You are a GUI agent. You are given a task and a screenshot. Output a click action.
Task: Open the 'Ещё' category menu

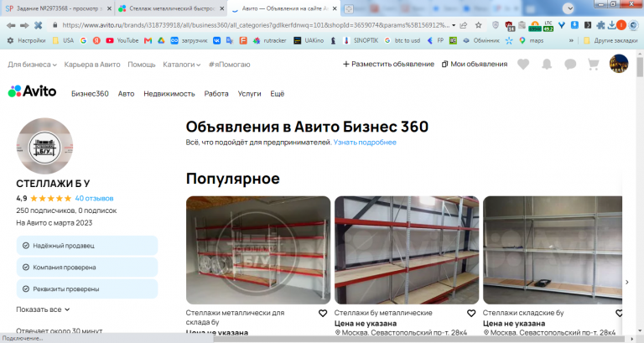(278, 94)
